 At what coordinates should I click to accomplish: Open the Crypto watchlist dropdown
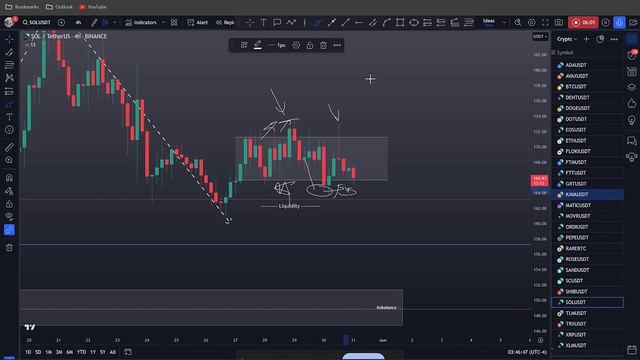[567, 39]
